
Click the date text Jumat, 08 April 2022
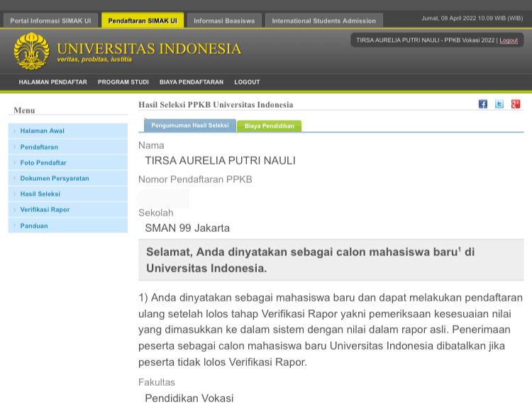click(449, 18)
